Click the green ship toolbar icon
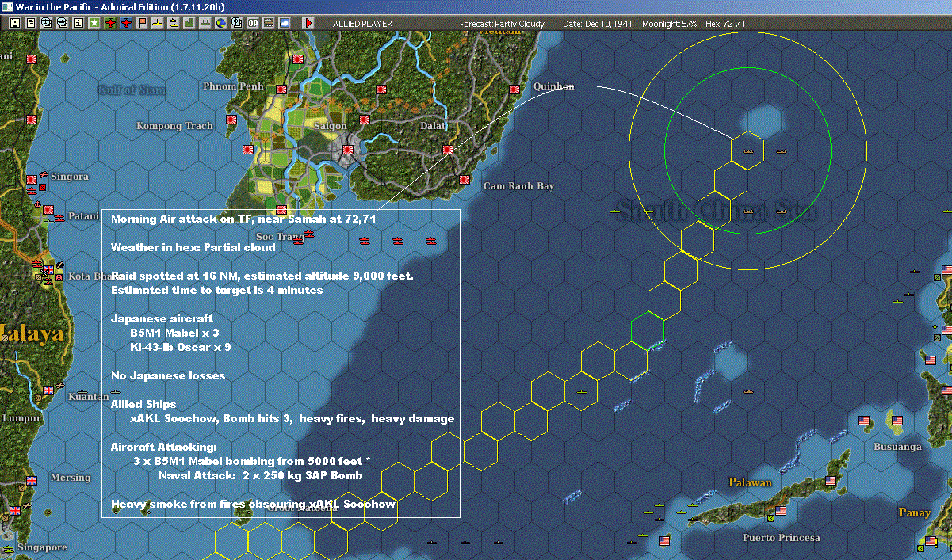 [205, 23]
